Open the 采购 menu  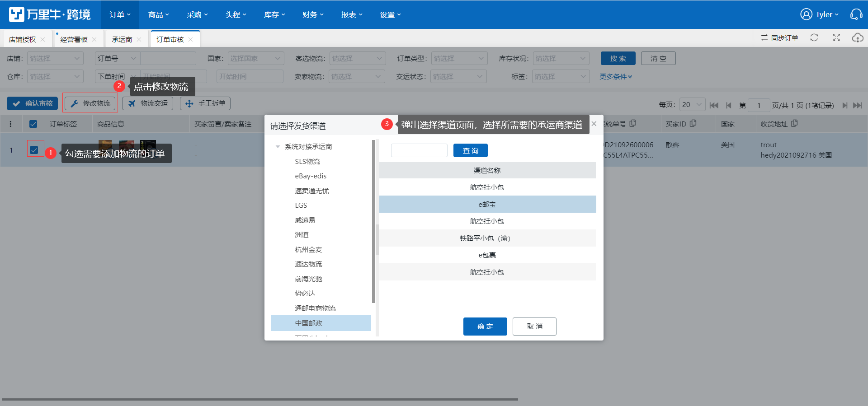click(x=197, y=14)
